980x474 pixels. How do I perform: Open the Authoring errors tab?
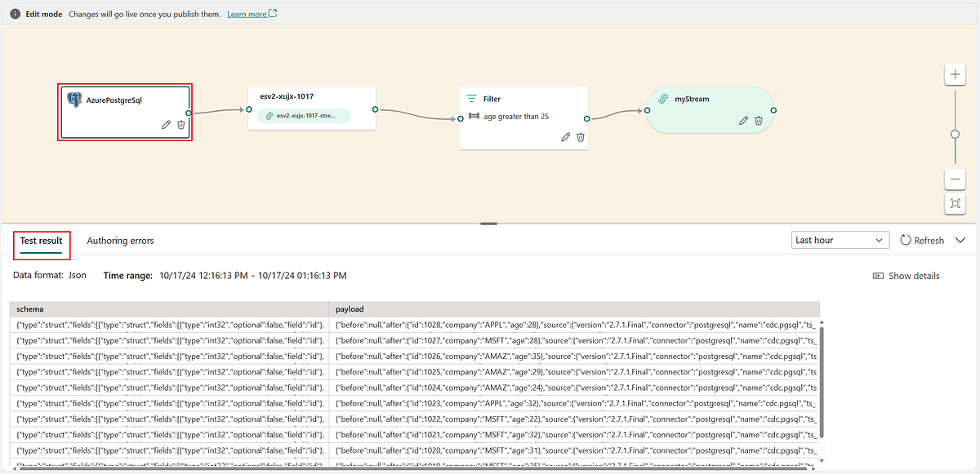pyautogui.click(x=120, y=241)
